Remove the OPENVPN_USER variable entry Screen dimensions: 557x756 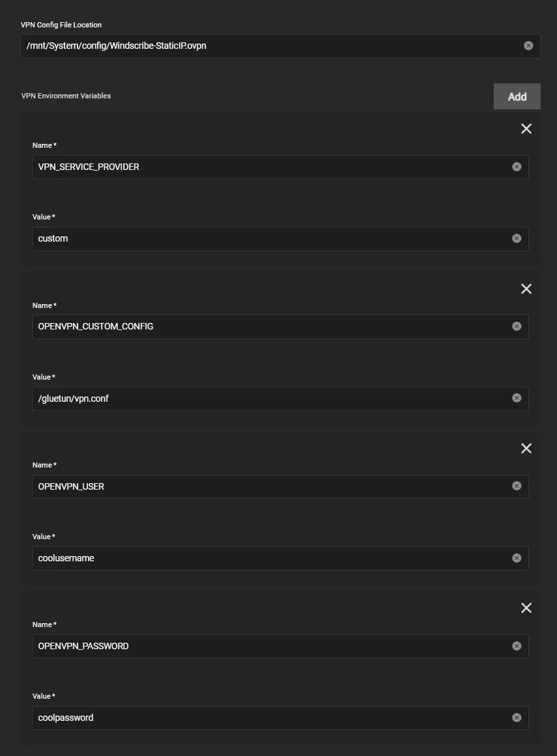[x=526, y=448]
